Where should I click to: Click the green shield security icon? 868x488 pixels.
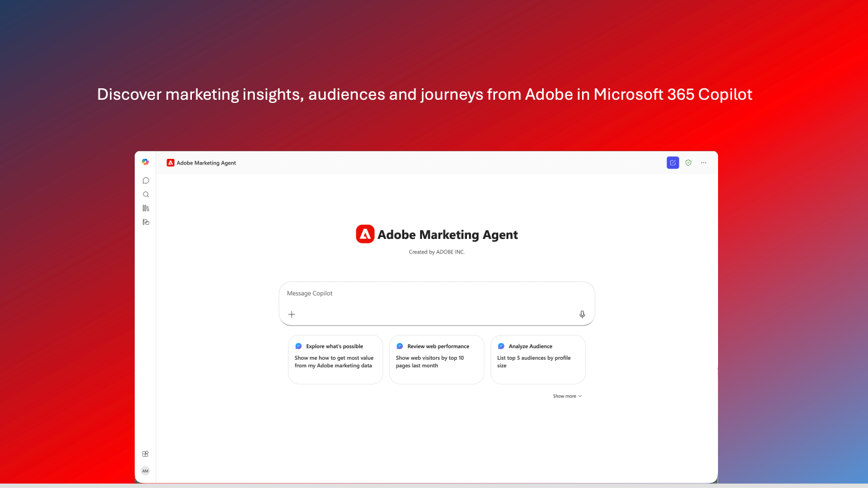pyautogui.click(x=688, y=163)
